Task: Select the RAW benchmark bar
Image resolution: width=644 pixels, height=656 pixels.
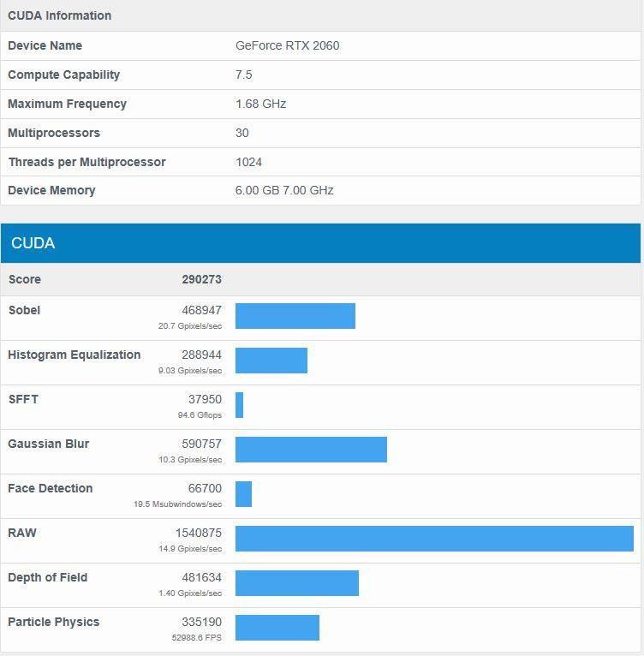Action: tap(434, 539)
